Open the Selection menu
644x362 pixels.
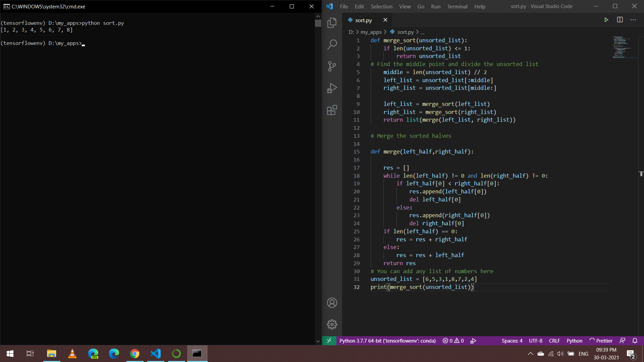[381, 6]
